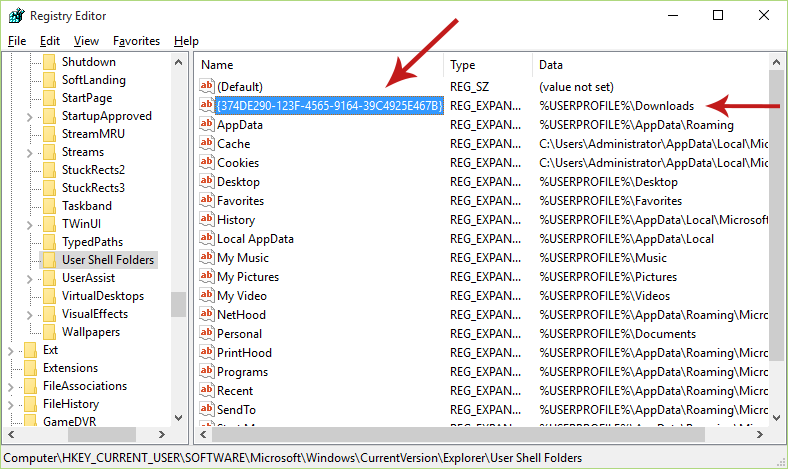Click the registry path in the status bar
This screenshot has height=469, width=788.
292,458
